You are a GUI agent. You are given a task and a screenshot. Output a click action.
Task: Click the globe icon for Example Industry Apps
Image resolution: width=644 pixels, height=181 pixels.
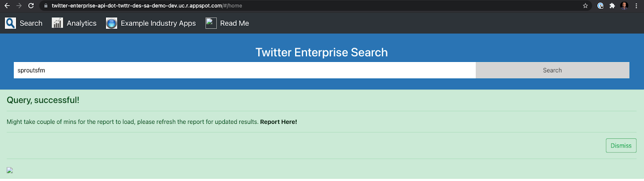(x=111, y=23)
